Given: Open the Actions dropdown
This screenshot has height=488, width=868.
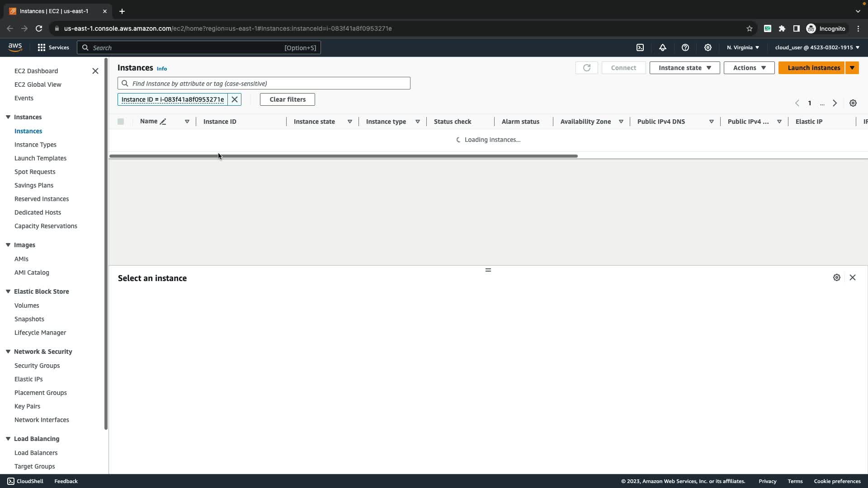Looking at the screenshot, I should pyautogui.click(x=749, y=68).
